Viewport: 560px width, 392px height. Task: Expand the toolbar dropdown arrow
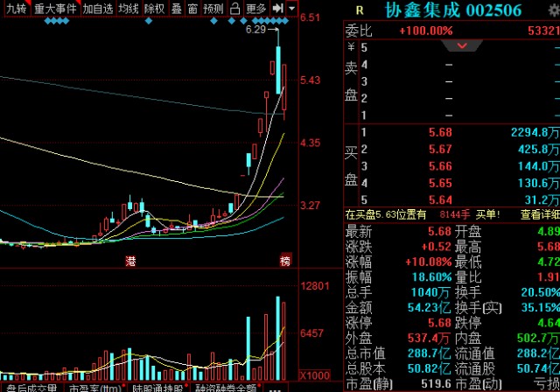292,8
